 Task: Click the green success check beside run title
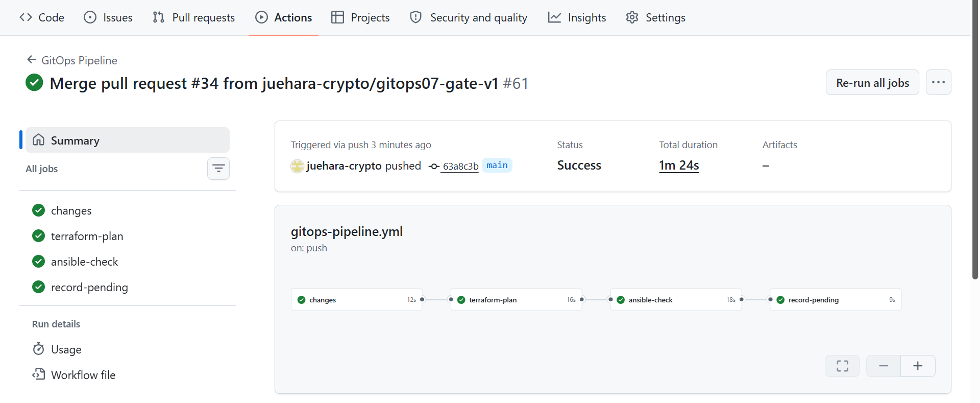34,82
